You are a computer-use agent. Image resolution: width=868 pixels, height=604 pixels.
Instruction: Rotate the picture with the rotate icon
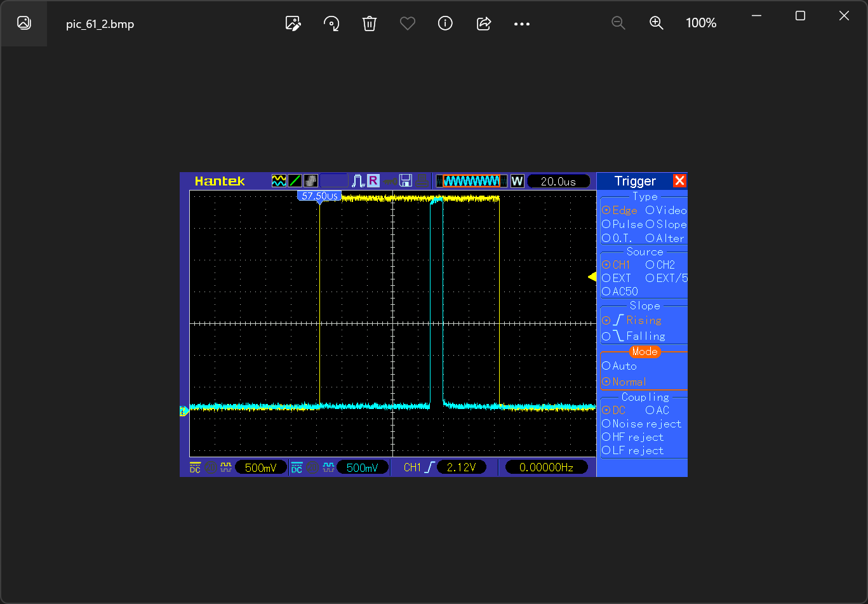point(331,23)
